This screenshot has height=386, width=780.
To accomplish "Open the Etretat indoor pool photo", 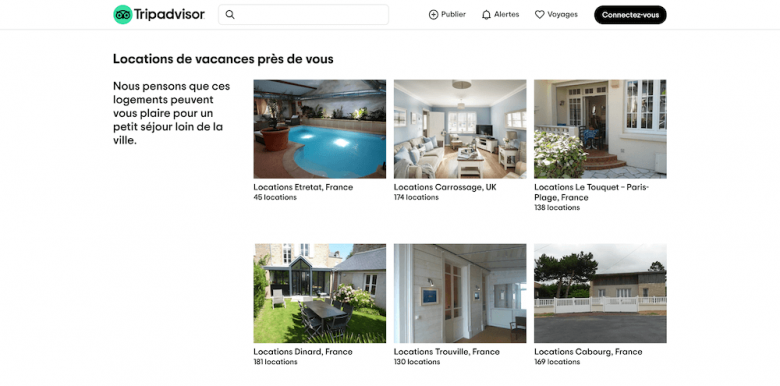I will [319, 129].
